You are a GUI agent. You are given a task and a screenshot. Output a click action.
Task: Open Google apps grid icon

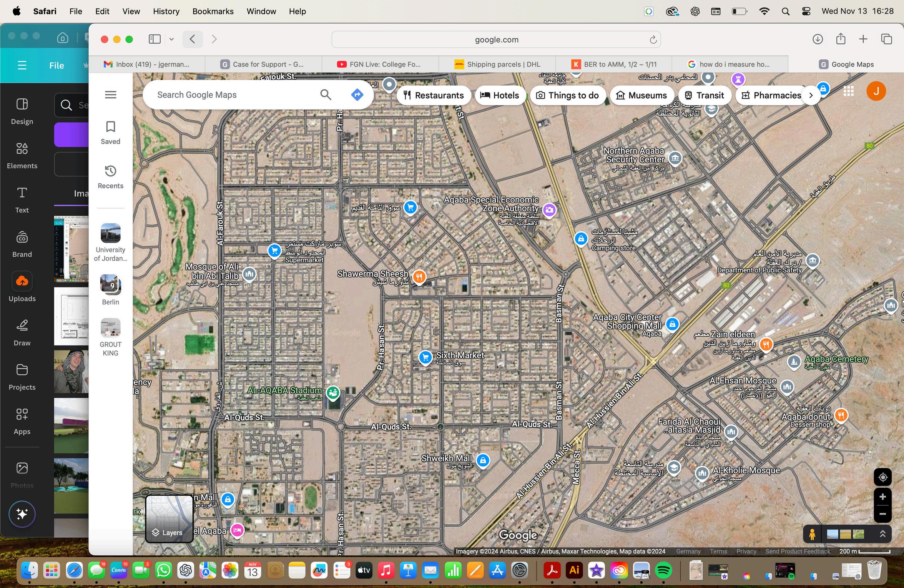[x=849, y=91]
